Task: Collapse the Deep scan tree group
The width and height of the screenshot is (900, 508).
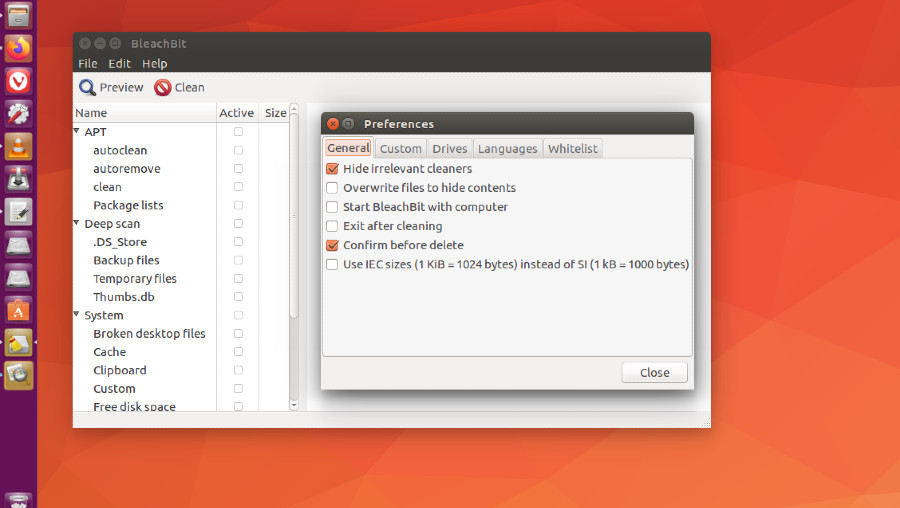Action: pos(76,223)
